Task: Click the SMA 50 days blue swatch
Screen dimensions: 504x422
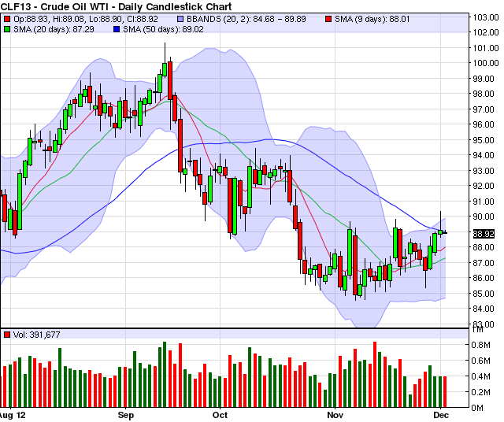Action: point(117,30)
